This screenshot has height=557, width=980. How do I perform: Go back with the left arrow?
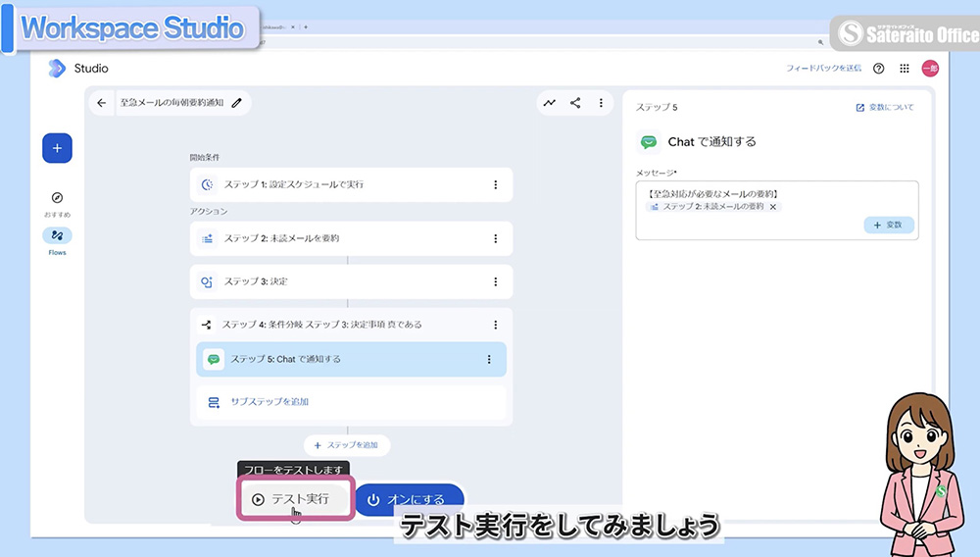pyautogui.click(x=102, y=103)
